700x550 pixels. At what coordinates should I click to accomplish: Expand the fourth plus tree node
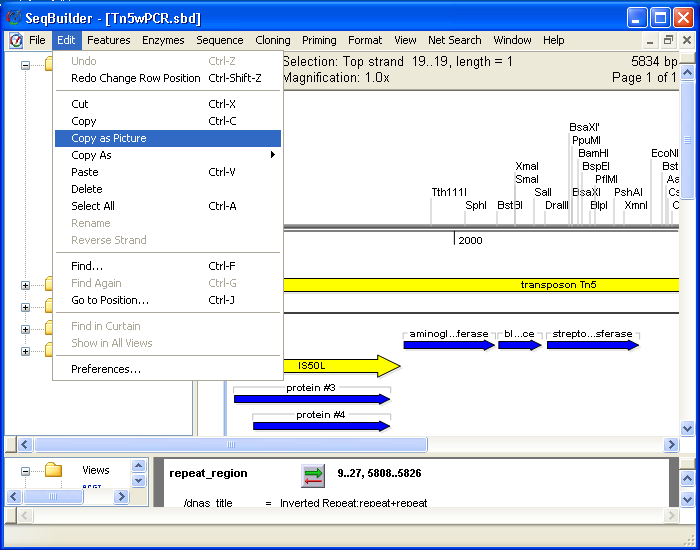(25, 351)
